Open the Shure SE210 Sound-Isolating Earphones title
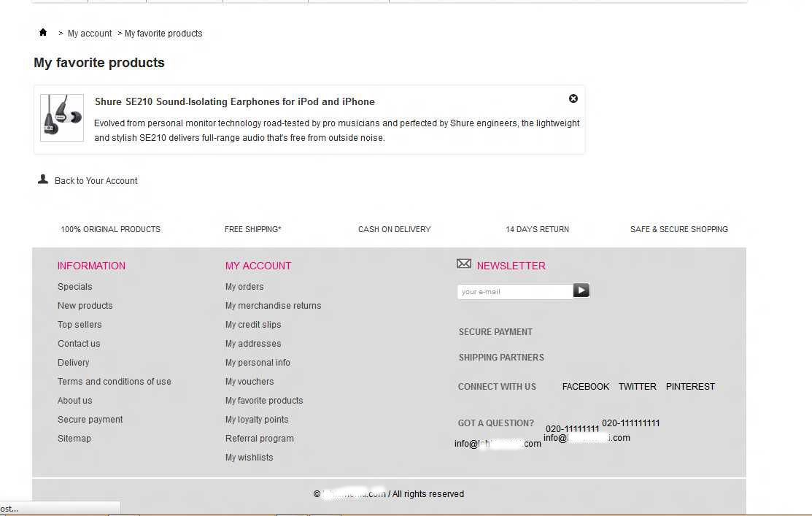Viewport: 812px width, 516px height. (x=235, y=101)
